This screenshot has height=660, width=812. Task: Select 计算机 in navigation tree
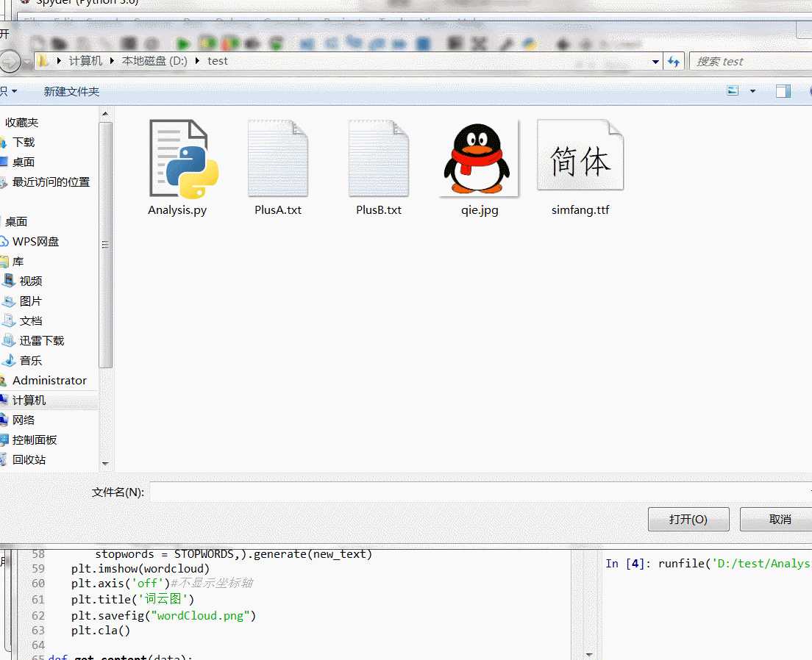coord(29,400)
